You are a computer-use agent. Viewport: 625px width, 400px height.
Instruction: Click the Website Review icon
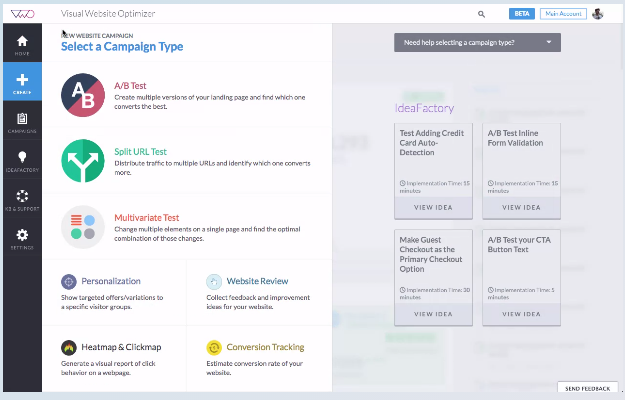click(x=214, y=282)
